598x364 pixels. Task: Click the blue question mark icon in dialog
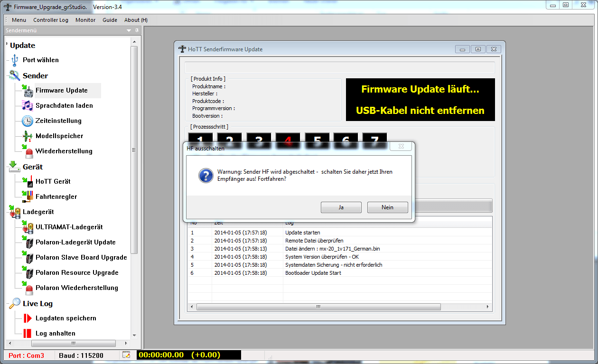coord(206,176)
